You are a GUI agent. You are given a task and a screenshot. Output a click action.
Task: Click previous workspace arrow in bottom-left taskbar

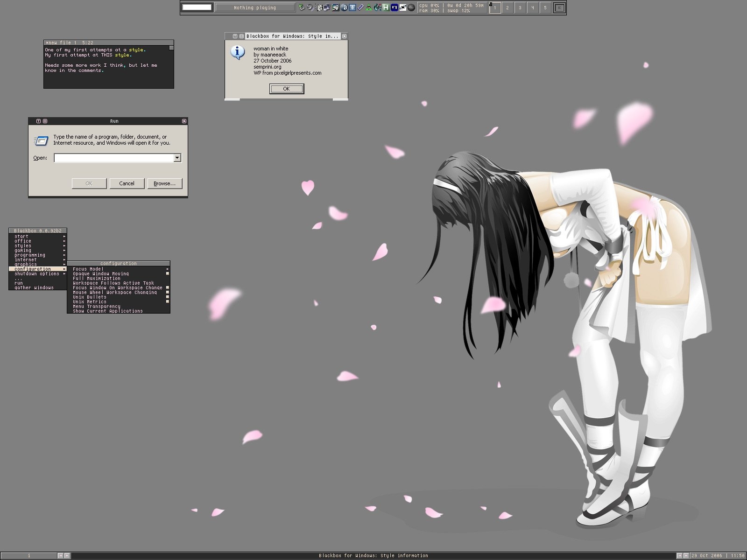pyautogui.click(x=61, y=555)
